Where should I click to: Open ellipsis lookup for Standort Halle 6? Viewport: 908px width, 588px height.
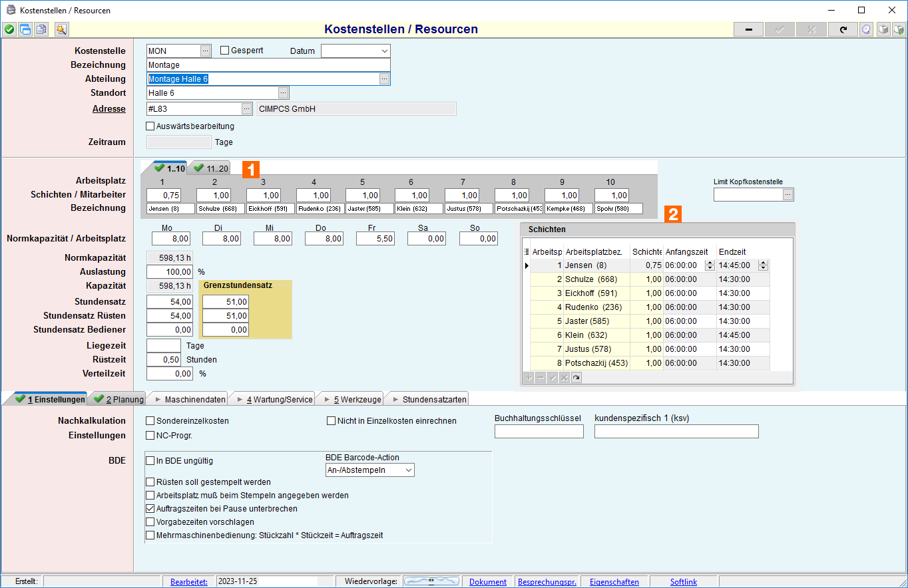tap(284, 92)
